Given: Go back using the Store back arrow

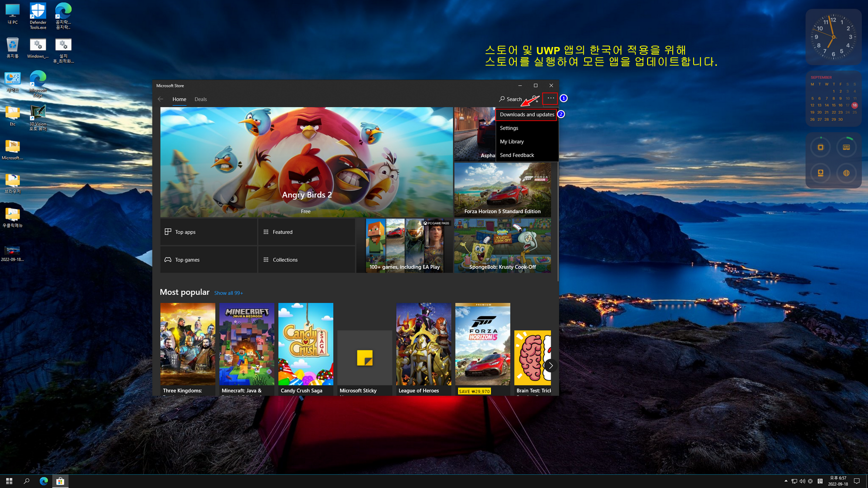Looking at the screenshot, I should [x=161, y=99].
